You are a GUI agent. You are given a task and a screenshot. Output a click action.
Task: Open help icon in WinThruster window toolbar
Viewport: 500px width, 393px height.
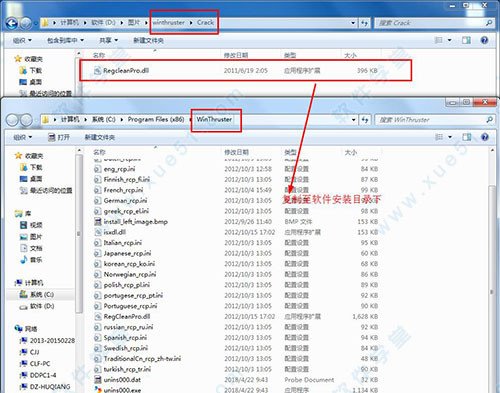tap(485, 137)
